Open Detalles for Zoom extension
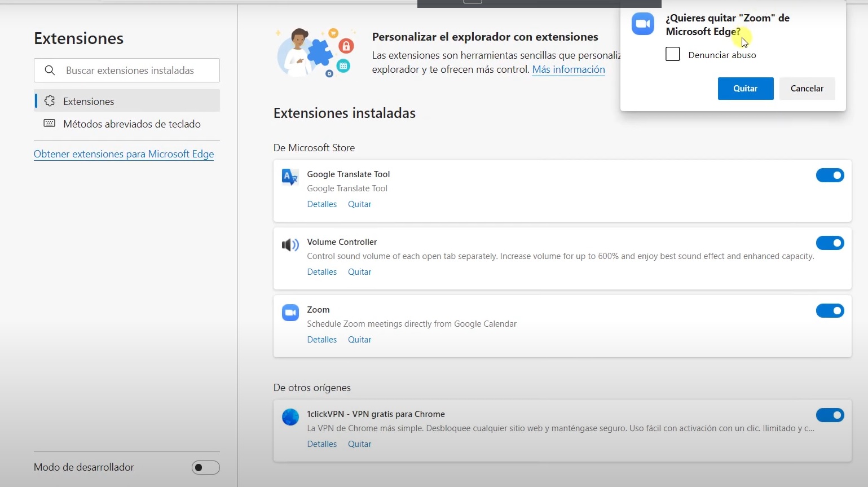868x487 pixels. click(321, 340)
